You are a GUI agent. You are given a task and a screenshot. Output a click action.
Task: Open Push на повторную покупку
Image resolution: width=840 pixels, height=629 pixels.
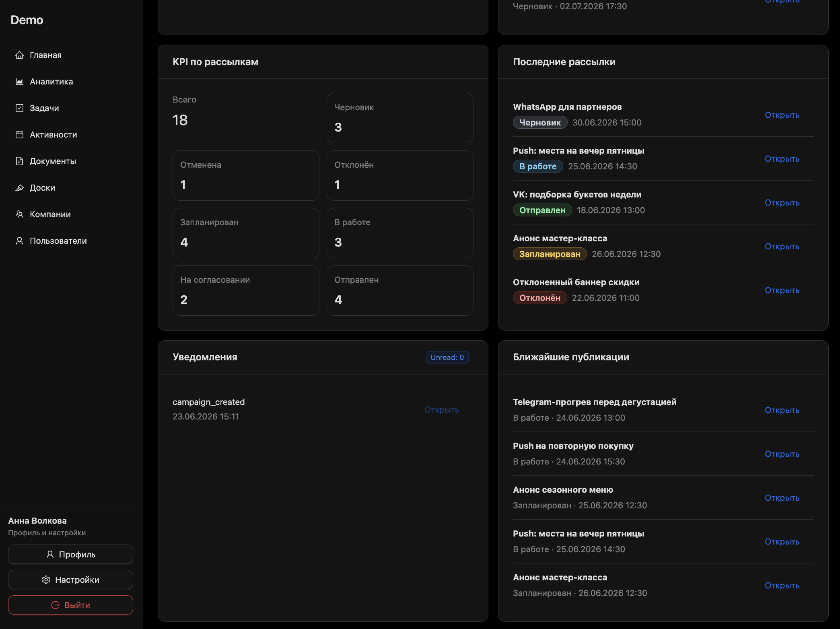pos(782,454)
